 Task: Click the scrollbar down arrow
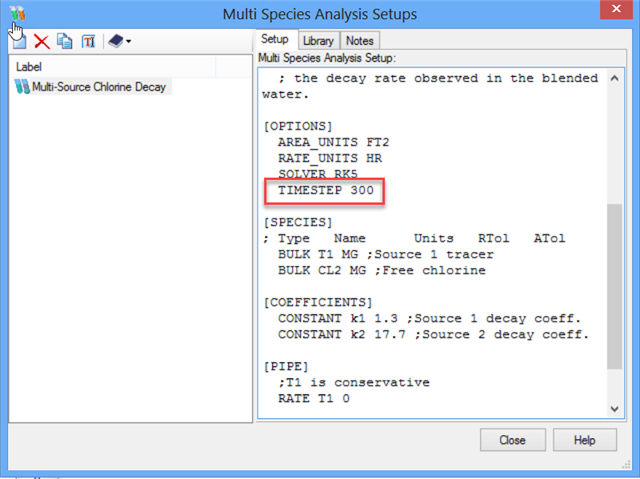coord(614,408)
